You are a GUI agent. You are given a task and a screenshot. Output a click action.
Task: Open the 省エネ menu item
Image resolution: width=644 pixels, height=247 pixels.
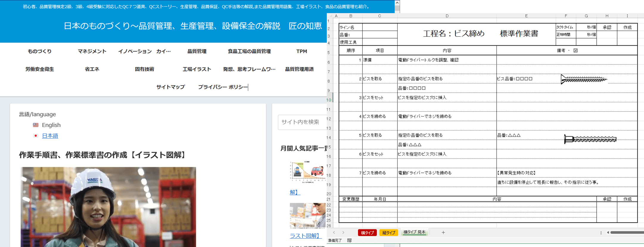click(92, 69)
